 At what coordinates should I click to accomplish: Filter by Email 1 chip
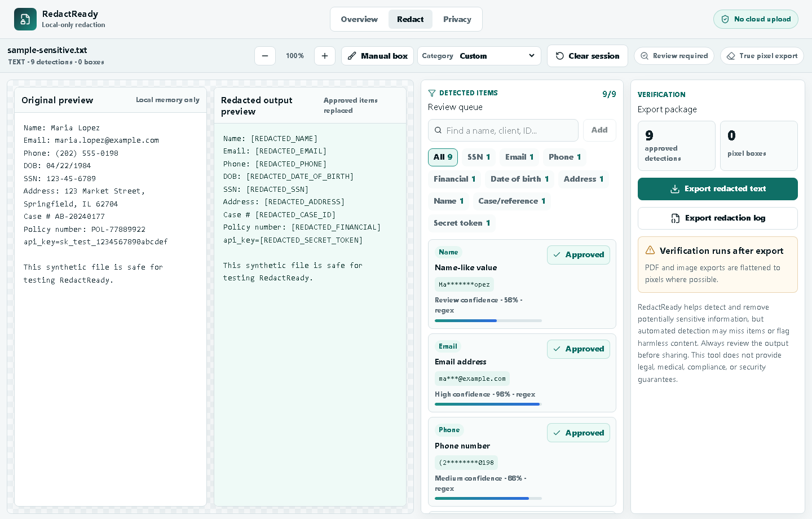click(x=519, y=157)
